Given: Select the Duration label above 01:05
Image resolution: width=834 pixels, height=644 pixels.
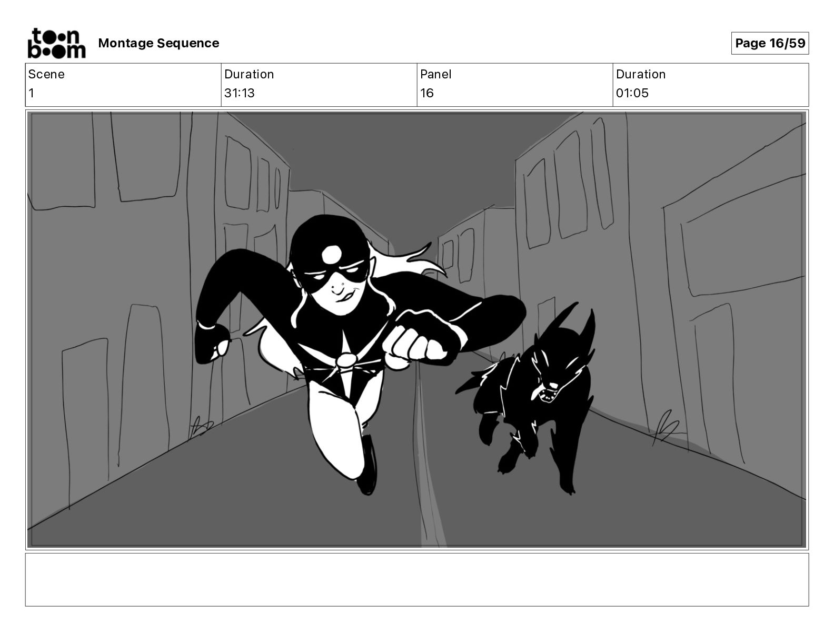Looking at the screenshot, I should pyautogui.click(x=641, y=74).
